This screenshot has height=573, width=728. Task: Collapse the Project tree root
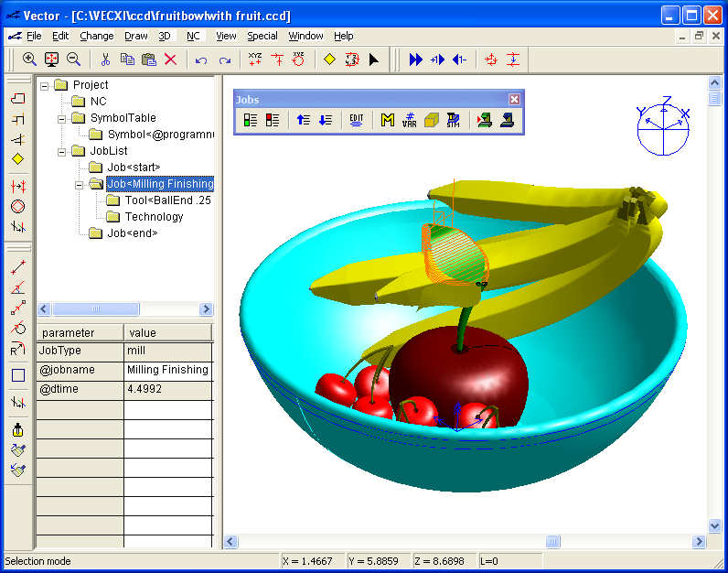[44, 86]
